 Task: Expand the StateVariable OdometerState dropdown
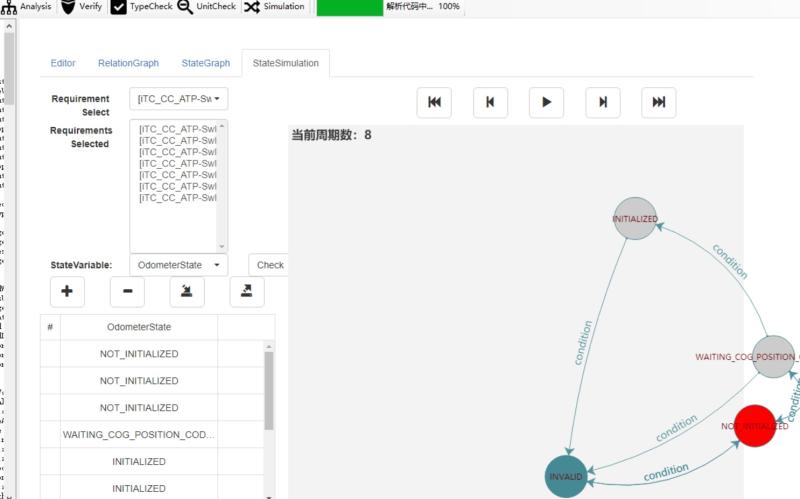click(179, 265)
